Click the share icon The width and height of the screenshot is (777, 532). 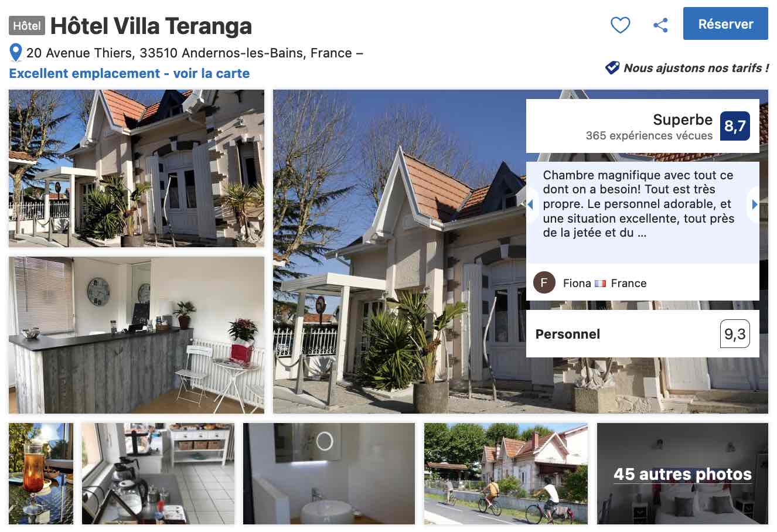coord(660,25)
